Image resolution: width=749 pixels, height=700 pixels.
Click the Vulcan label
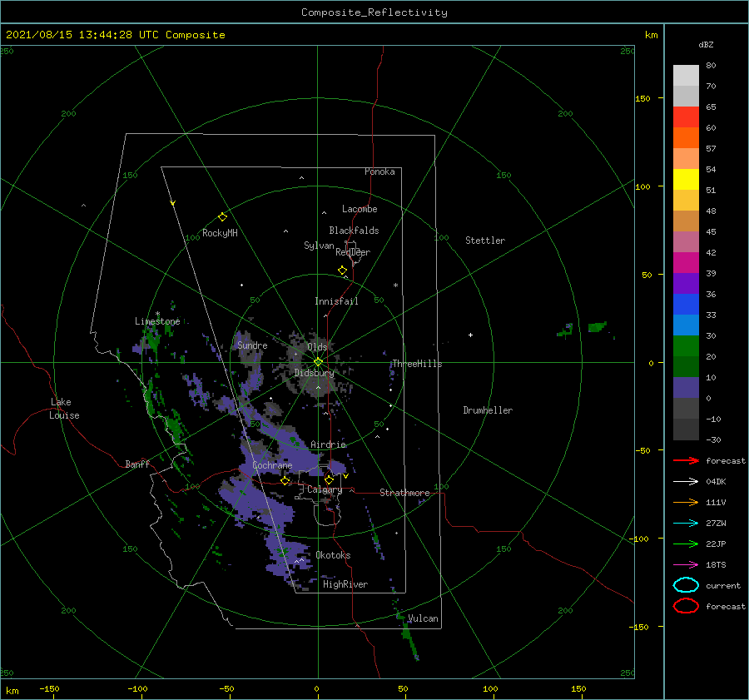point(423,618)
